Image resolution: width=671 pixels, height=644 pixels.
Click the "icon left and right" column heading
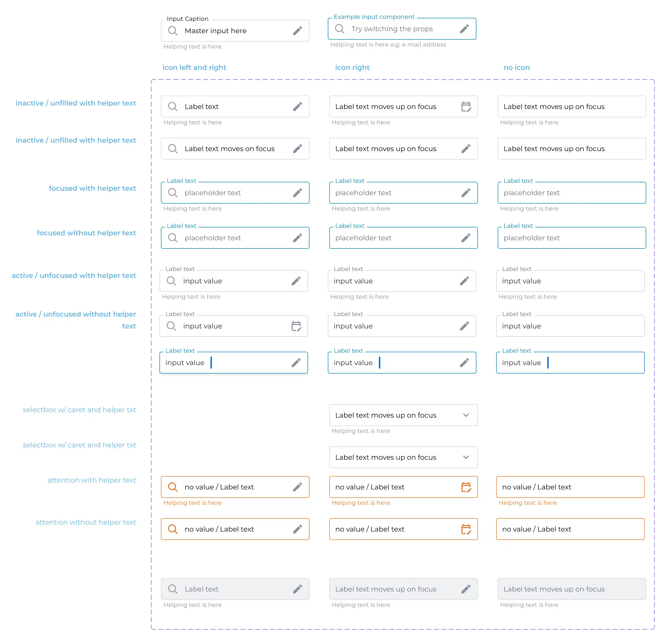[194, 67]
